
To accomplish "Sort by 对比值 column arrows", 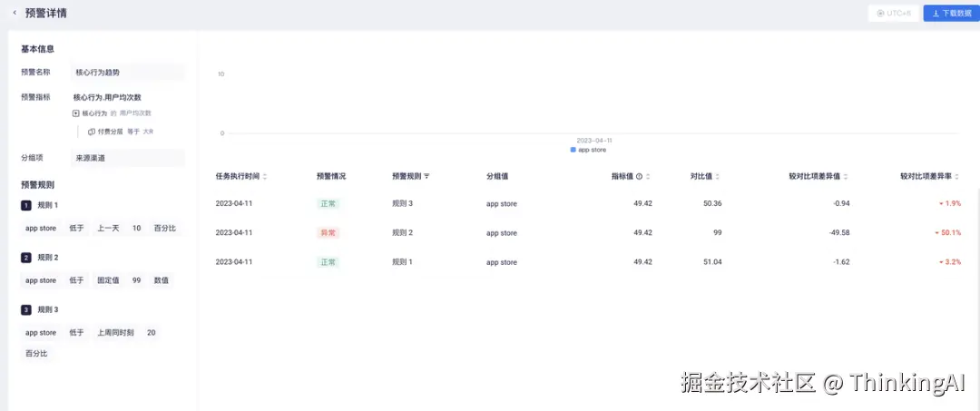I will point(718,177).
